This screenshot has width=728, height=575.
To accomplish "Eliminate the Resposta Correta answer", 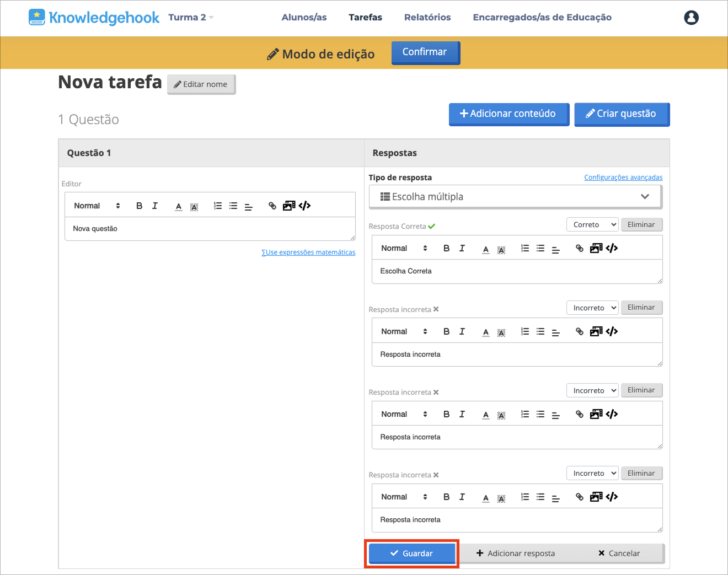I will coord(641,224).
